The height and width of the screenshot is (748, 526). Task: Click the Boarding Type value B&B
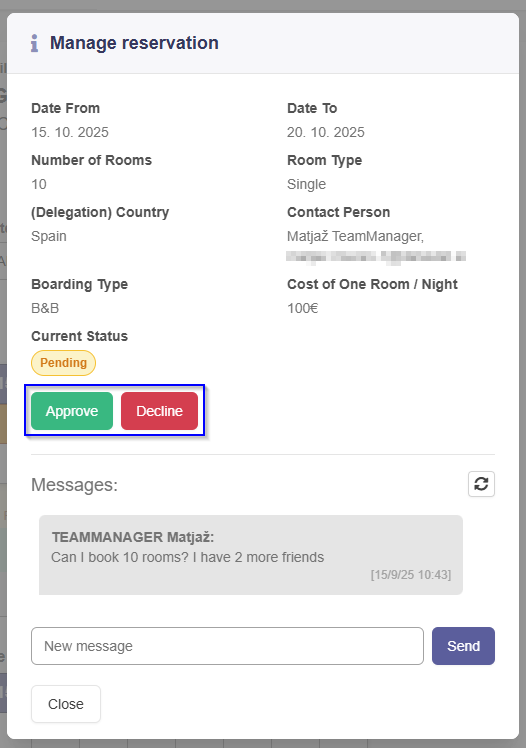(45, 308)
